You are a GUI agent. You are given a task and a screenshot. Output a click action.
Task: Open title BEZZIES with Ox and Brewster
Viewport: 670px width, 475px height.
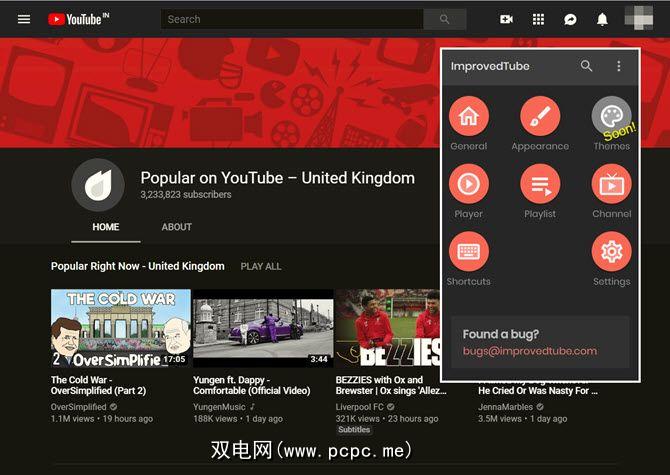(x=391, y=385)
